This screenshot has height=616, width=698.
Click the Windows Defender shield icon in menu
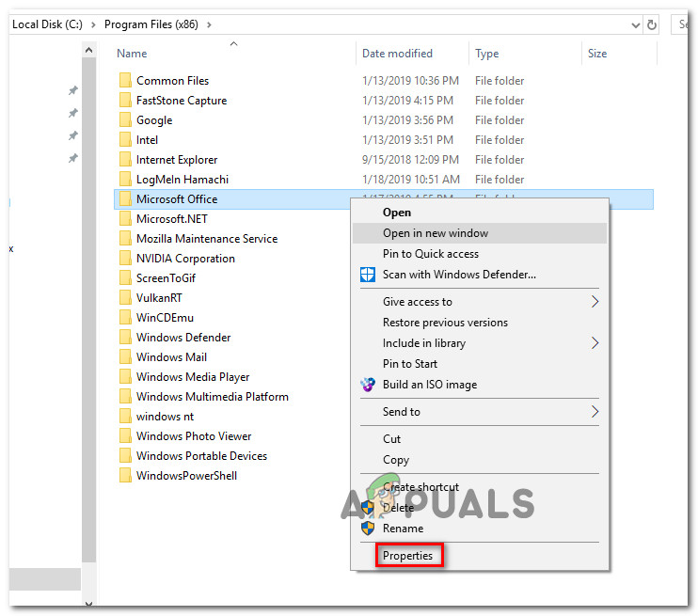pos(368,275)
